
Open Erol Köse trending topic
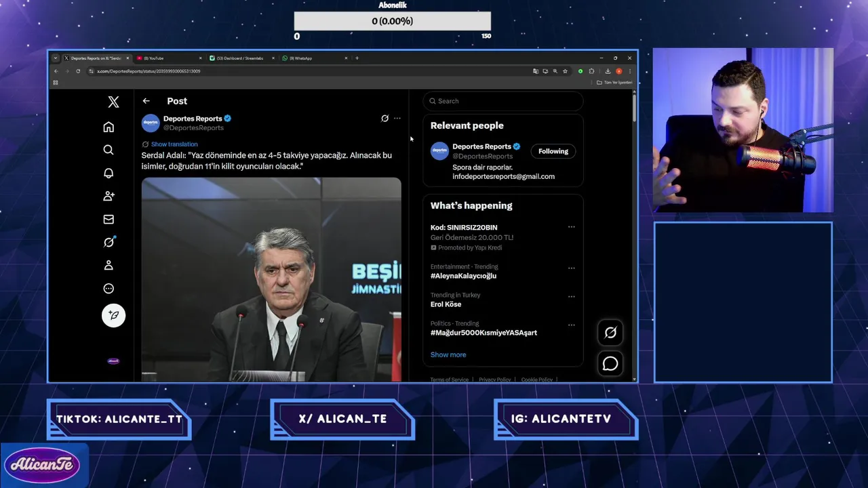pos(446,304)
